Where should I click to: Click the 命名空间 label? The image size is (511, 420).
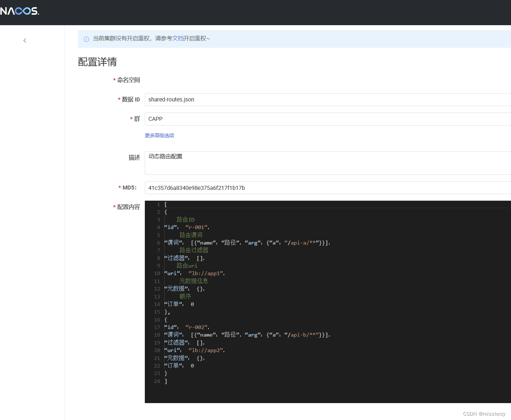[x=128, y=80]
